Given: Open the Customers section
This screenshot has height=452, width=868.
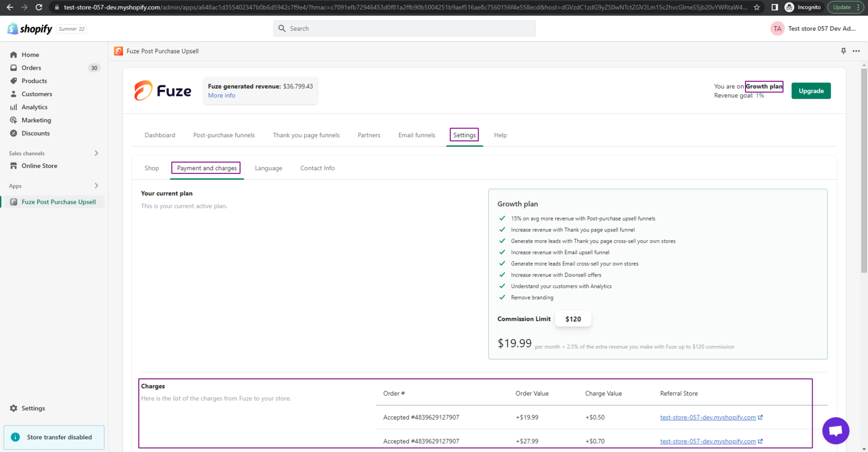Looking at the screenshot, I should [37, 94].
